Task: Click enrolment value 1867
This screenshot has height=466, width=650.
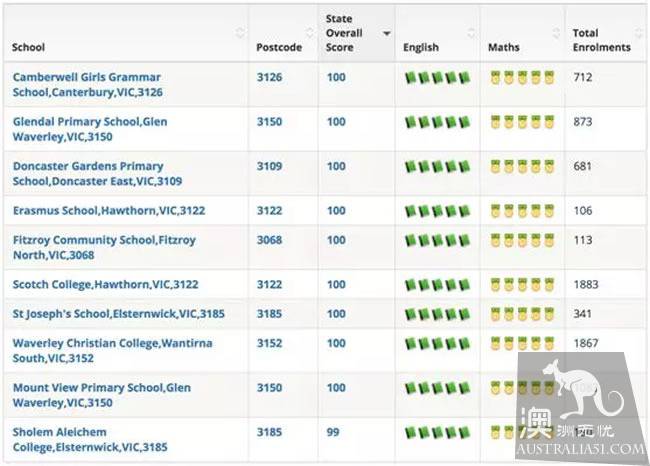Action: pos(586,343)
